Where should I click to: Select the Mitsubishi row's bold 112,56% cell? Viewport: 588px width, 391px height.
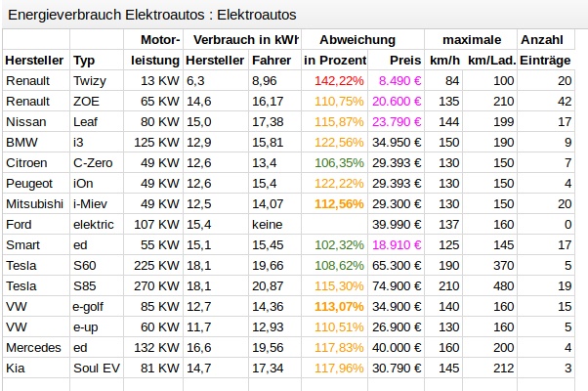[339, 204]
